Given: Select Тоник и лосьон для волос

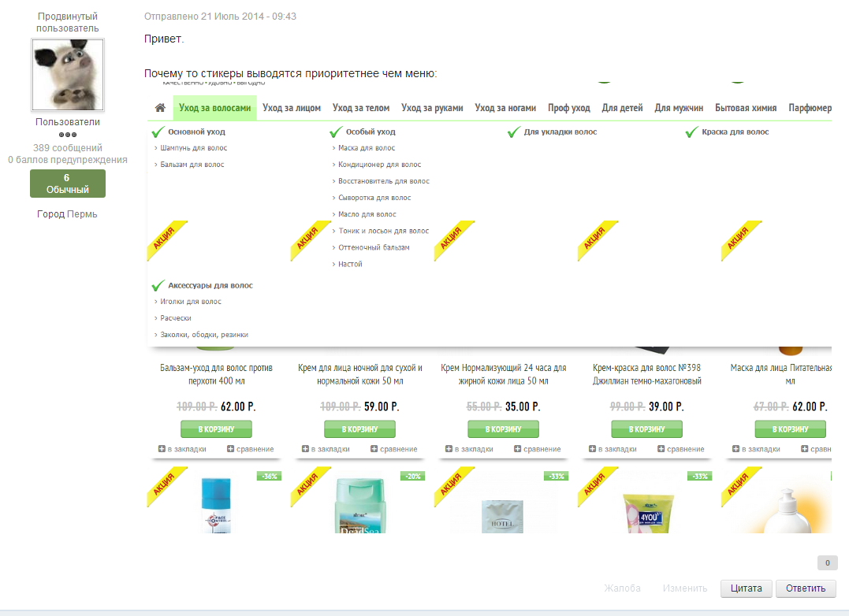Looking at the screenshot, I should tap(383, 231).
